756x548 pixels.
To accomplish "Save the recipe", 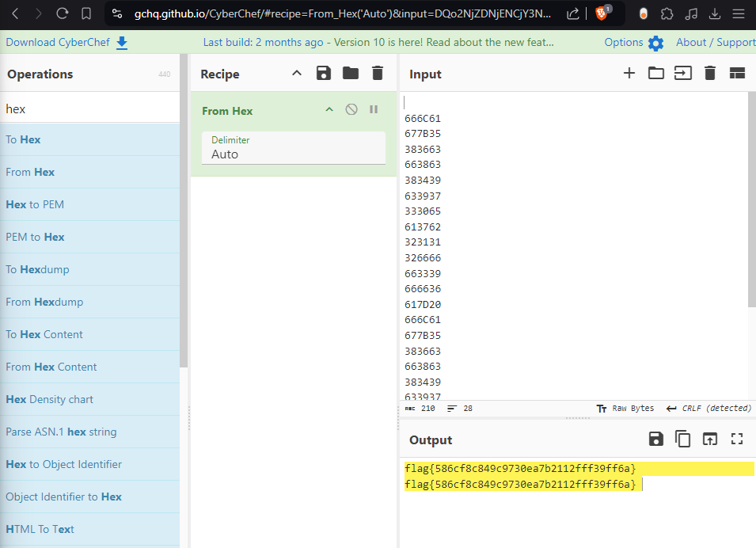I will [x=324, y=74].
